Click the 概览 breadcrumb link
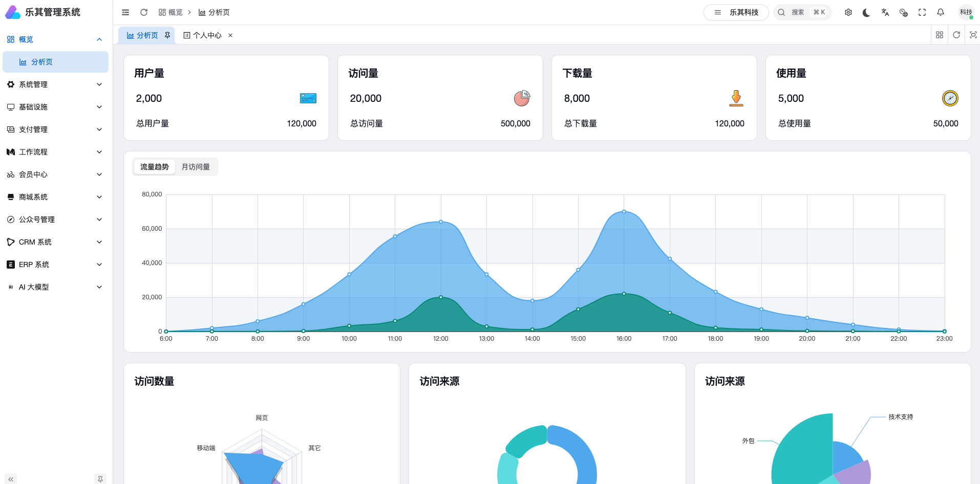Image resolution: width=980 pixels, height=484 pixels. coord(171,12)
